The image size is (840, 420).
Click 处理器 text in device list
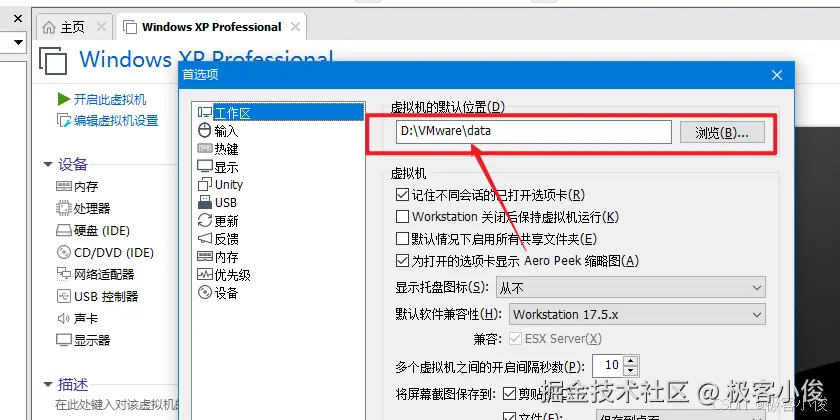pos(92,208)
